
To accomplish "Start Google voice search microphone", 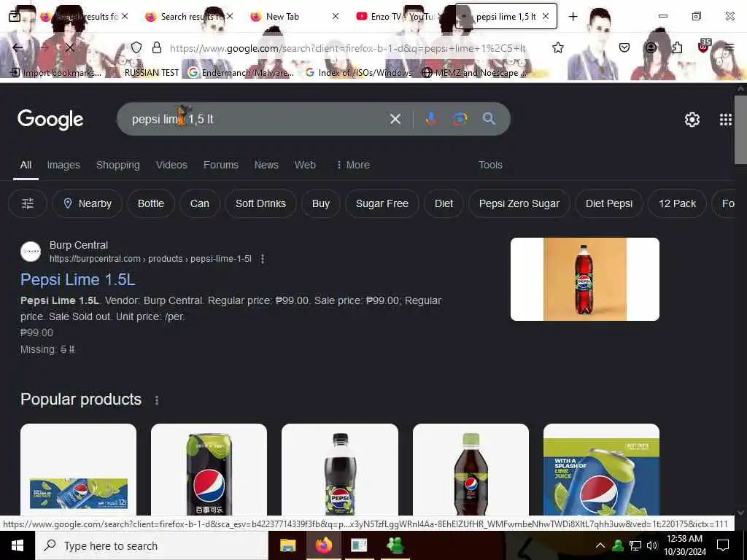I will tap(431, 119).
